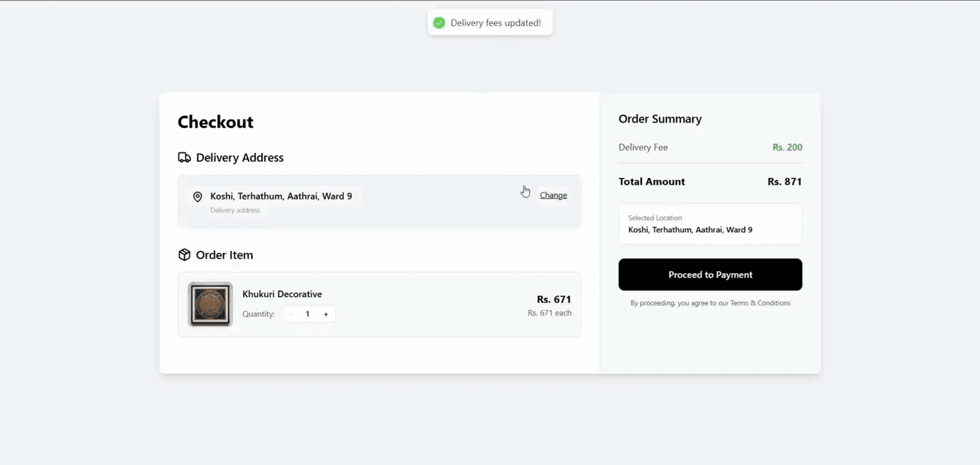The image size is (980, 465).
Task: Click the quantity value 1
Action: click(x=308, y=315)
